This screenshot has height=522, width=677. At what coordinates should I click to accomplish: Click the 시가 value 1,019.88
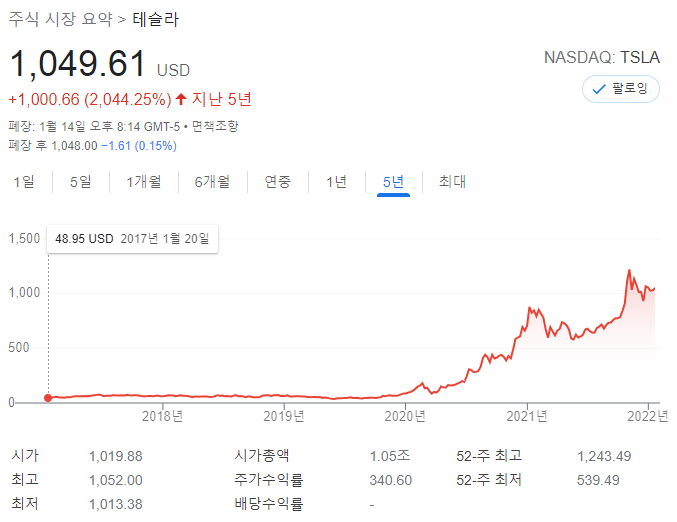(116, 456)
